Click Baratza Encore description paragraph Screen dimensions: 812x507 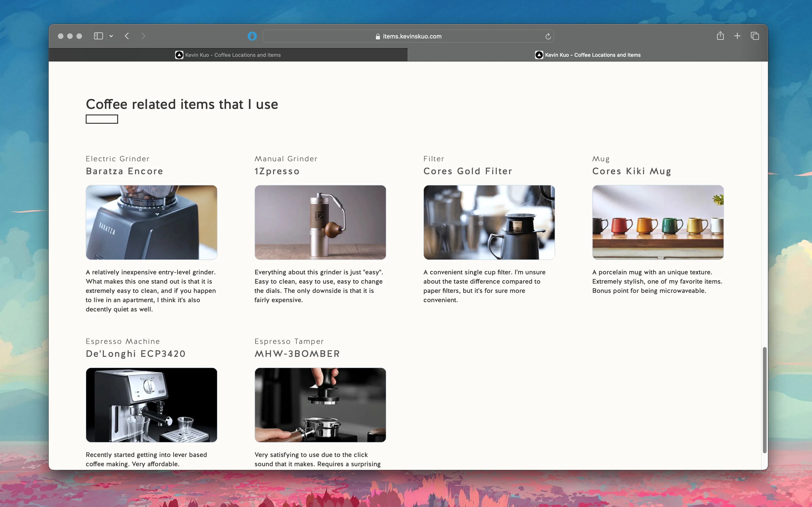pyautogui.click(x=151, y=290)
